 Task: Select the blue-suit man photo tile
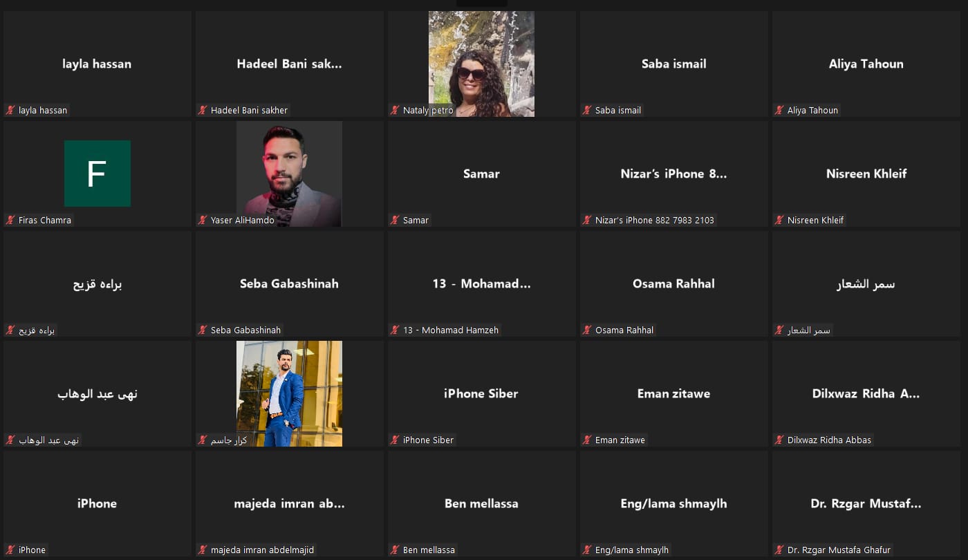pyautogui.click(x=289, y=393)
